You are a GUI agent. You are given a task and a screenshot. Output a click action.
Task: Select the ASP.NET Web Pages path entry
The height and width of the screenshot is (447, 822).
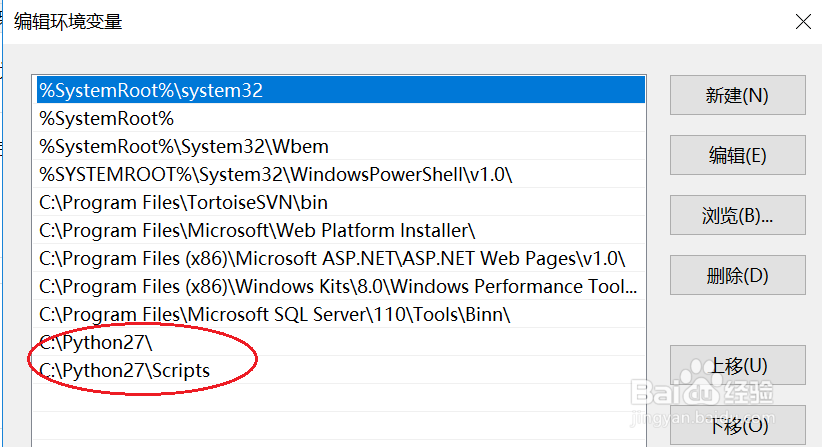tap(332, 258)
